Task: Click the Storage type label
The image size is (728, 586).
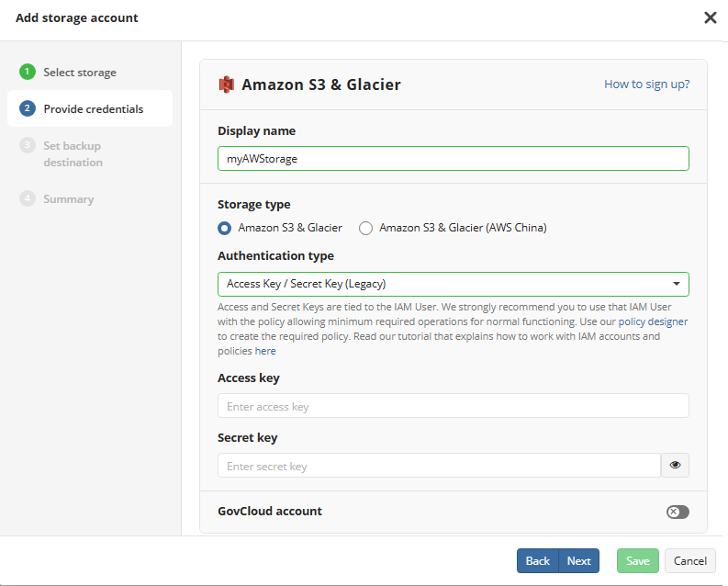Action: (x=254, y=204)
